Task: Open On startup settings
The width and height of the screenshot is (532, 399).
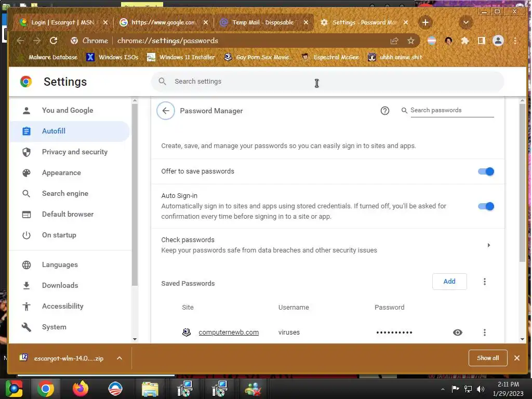Action: [70, 235]
